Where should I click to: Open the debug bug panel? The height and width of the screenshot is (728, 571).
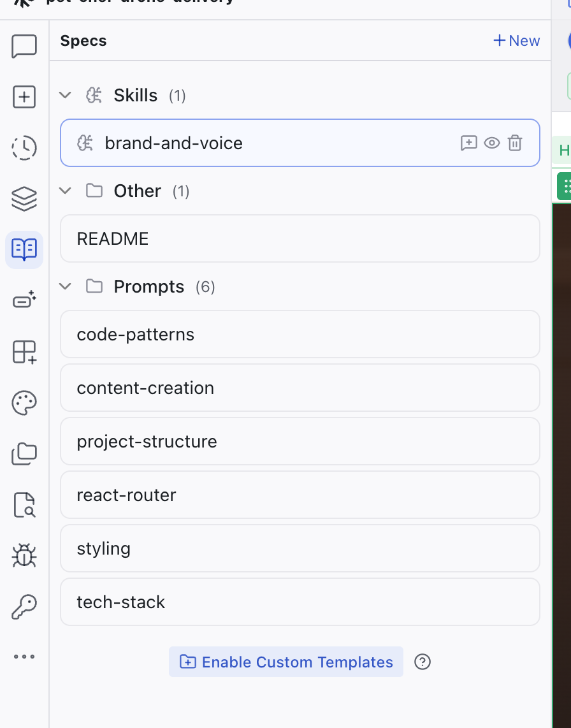24,555
